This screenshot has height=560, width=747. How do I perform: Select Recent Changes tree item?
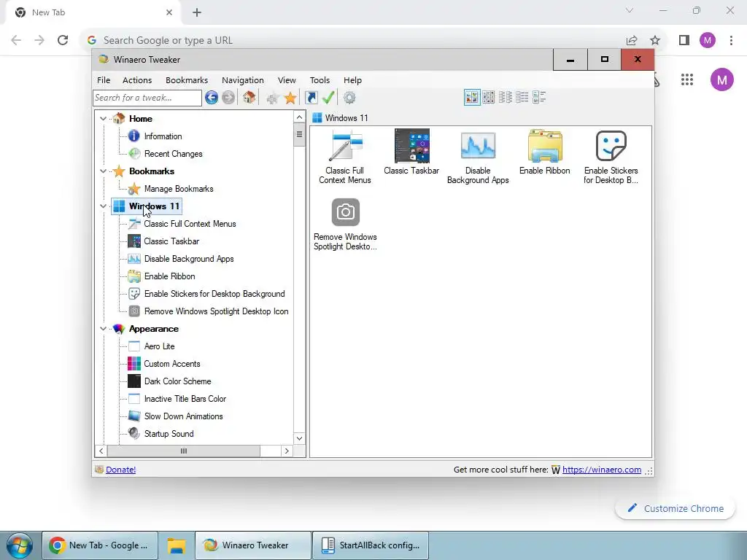point(173,154)
